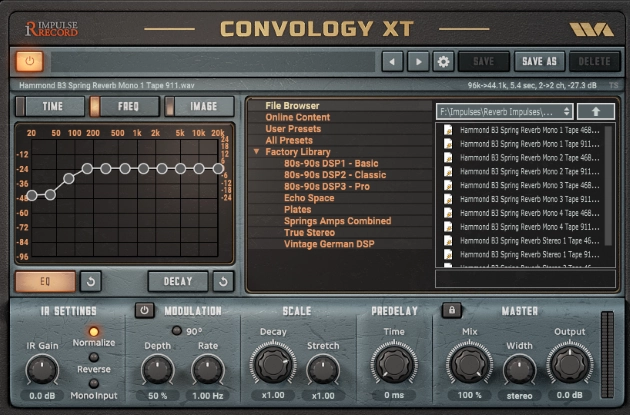Open All Presets entry
630x415 pixels.
pyautogui.click(x=289, y=141)
